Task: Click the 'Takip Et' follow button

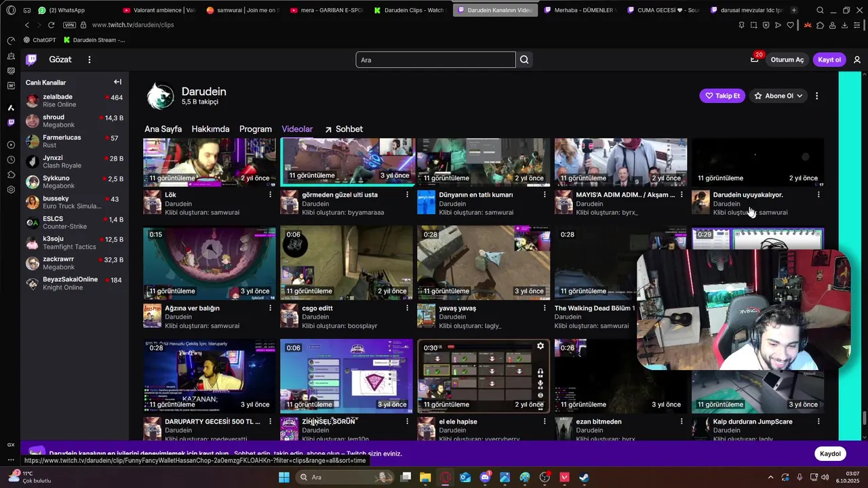Action: tap(722, 96)
